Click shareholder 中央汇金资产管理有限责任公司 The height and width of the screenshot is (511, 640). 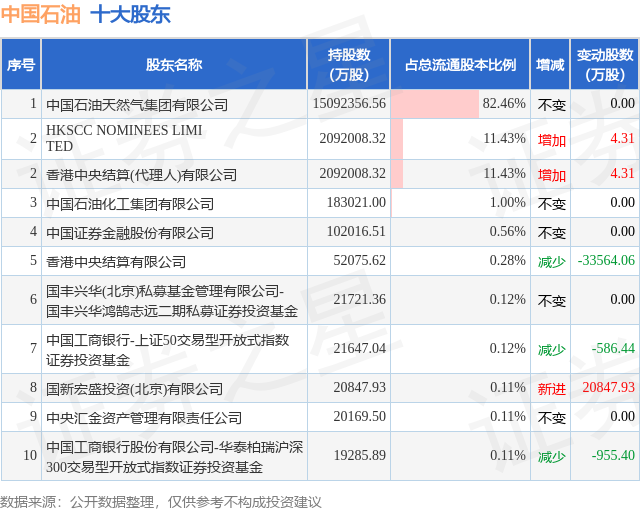144,418
